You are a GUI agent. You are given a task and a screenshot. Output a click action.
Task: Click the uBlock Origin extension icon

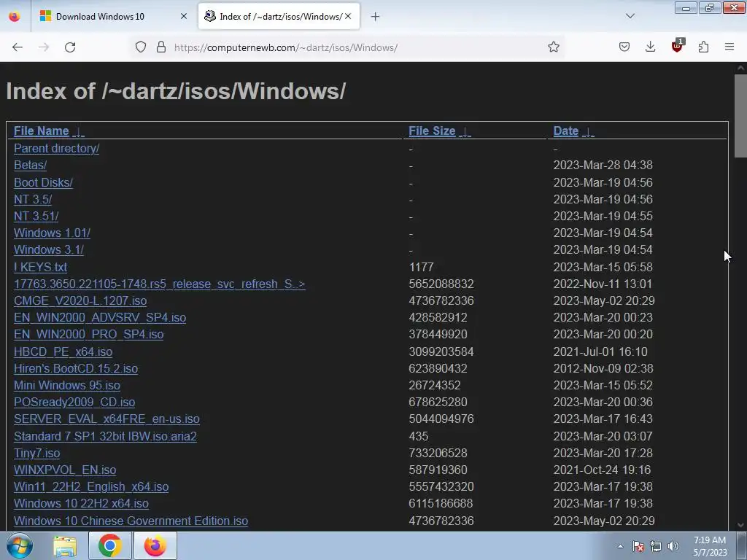point(677,46)
